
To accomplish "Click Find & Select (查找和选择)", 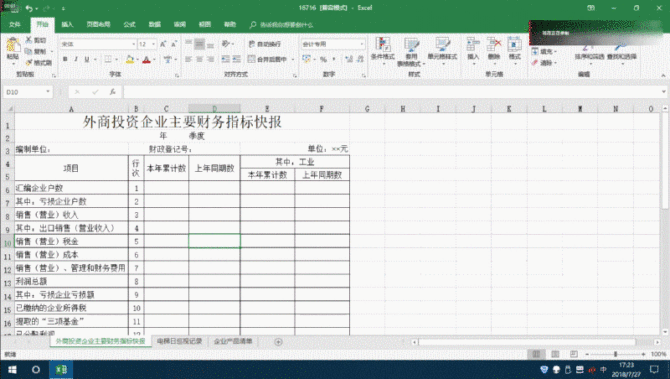I will (621, 51).
